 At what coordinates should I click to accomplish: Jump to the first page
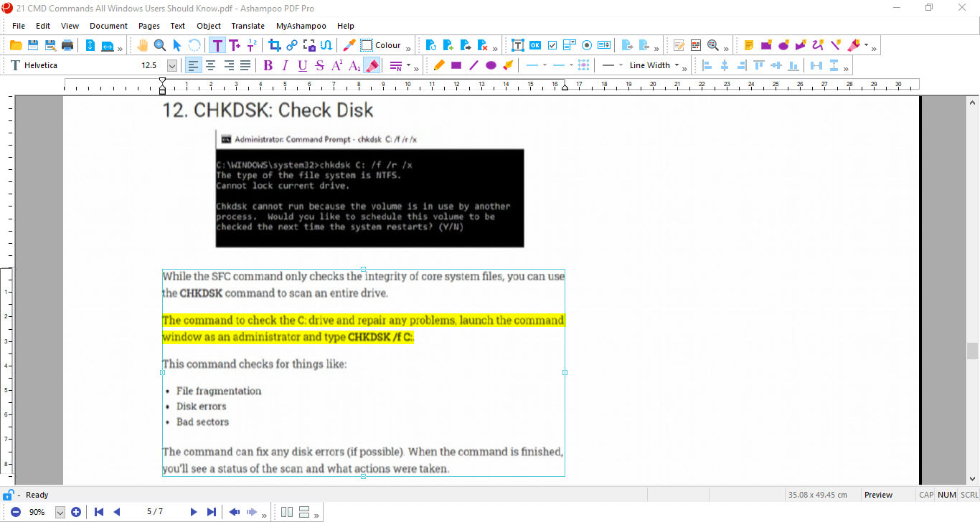(99, 512)
